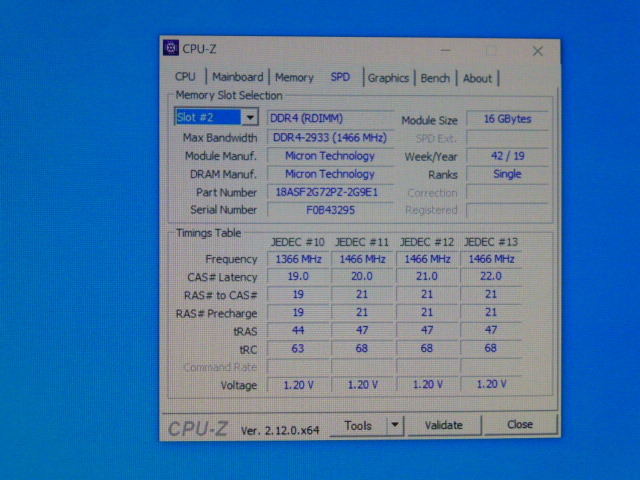The image size is (640, 480).
Task: Click the 1366 MHz frequency cell
Action: [x=298, y=259]
